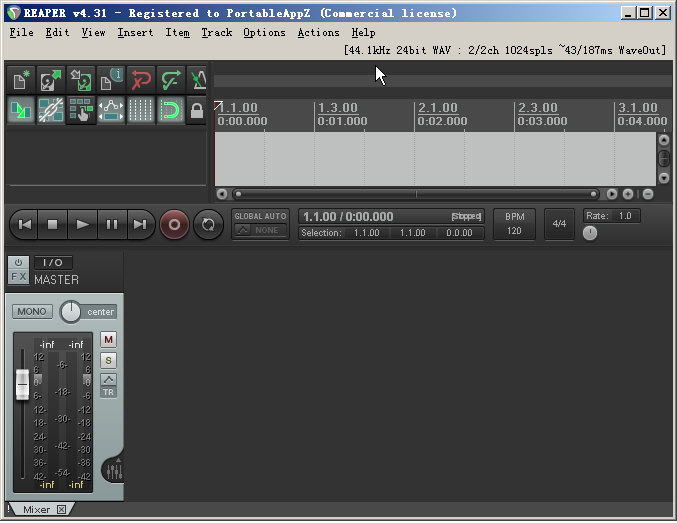This screenshot has height=523, width=677.
Task: Click selection start field 1.1.00
Action: coord(367,233)
